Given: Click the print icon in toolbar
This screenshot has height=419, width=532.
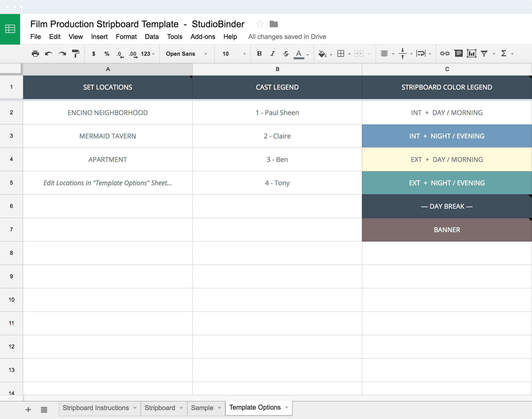Looking at the screenshot, I should coord(34,53).
